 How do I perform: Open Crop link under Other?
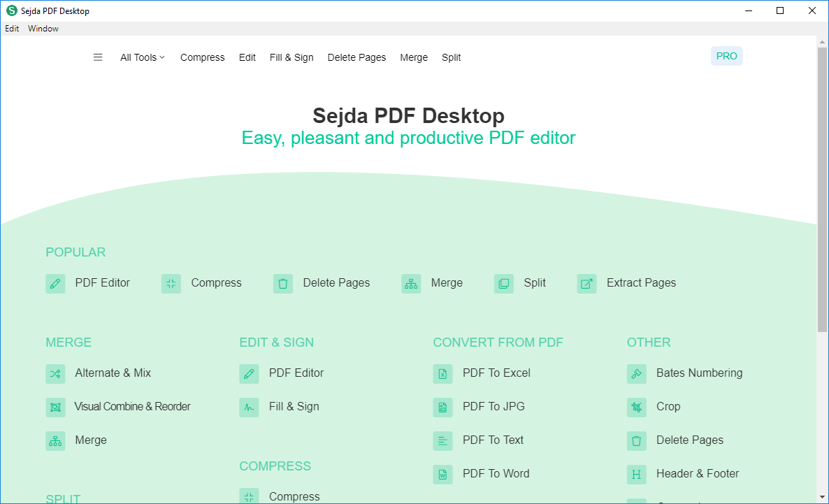click(668, 407)
